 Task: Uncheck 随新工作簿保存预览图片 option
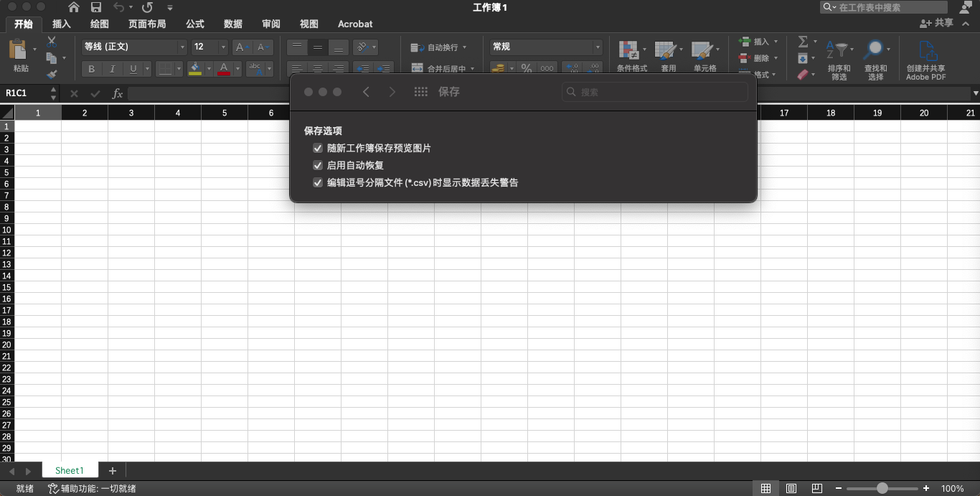[318, 148]
